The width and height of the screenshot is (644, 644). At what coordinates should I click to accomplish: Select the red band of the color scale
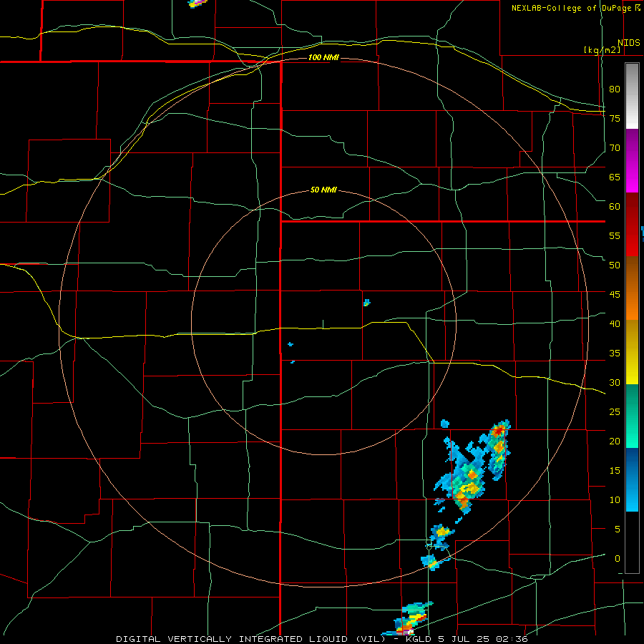pos(632,225)
